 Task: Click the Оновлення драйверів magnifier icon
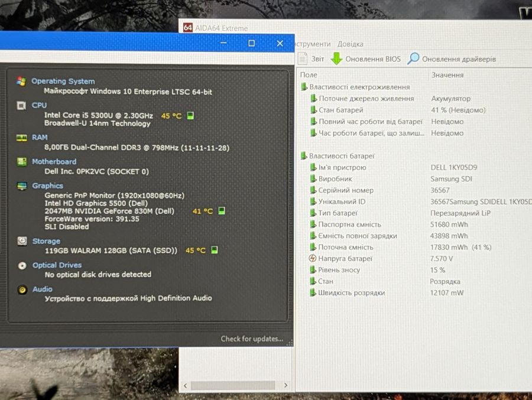point(413,58)
